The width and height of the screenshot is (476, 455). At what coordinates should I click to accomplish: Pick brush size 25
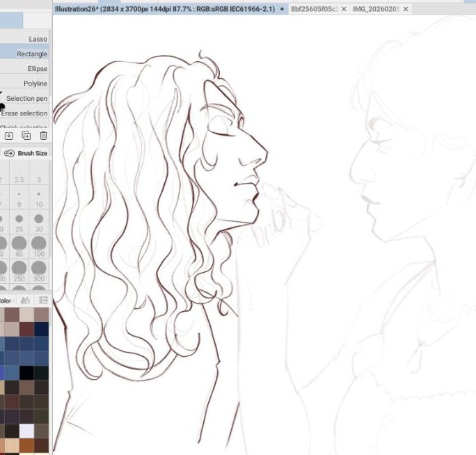19,222
